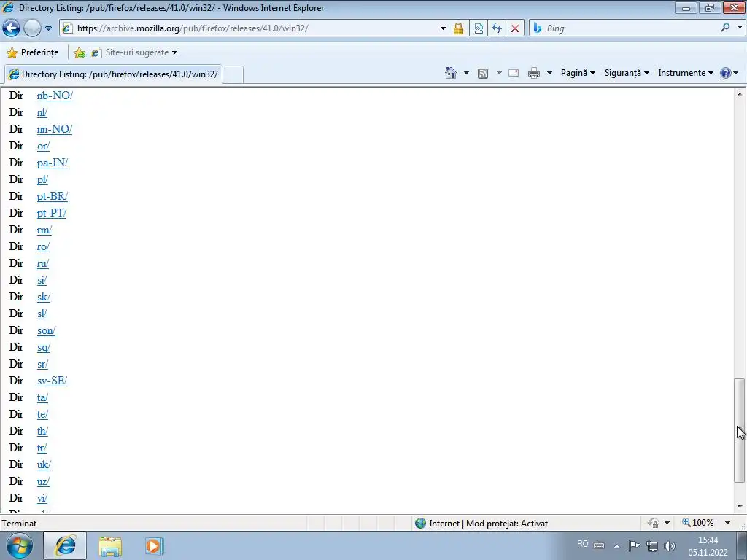Viewport: 747px width, 560px height.
Task: Click the 100% zoom level button
Action: [x=698, y=522]
